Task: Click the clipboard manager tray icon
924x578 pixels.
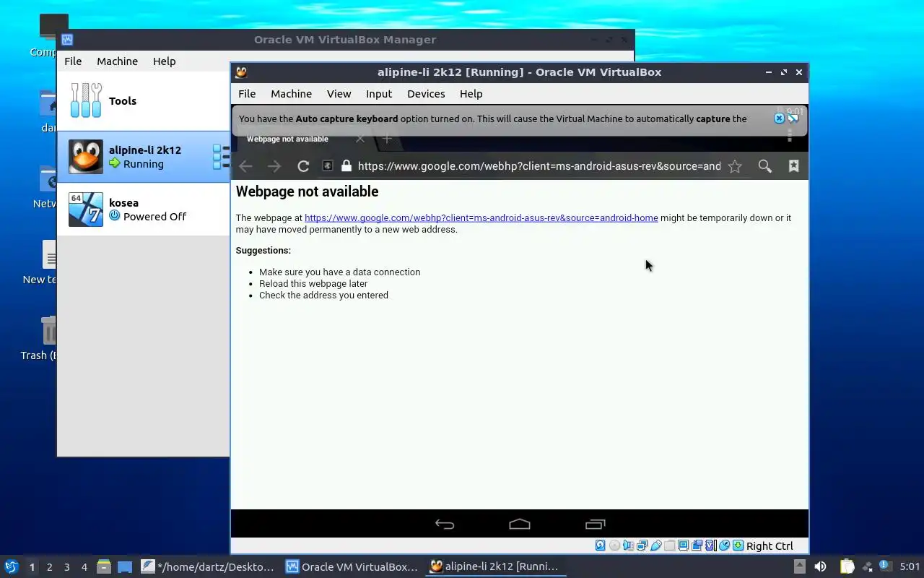Action: click(847, 567)
